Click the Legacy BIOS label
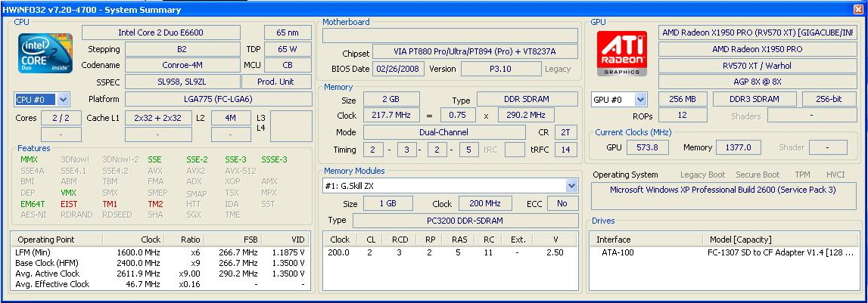Screen dimensions: 868x303 click(x=558, y=69)
